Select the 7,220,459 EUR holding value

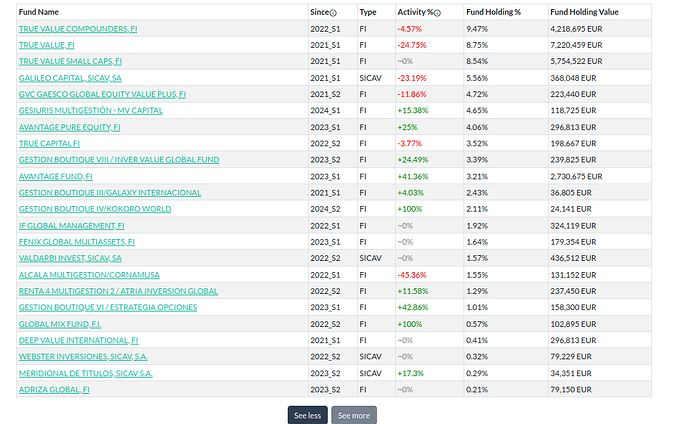tap(576, 45)
